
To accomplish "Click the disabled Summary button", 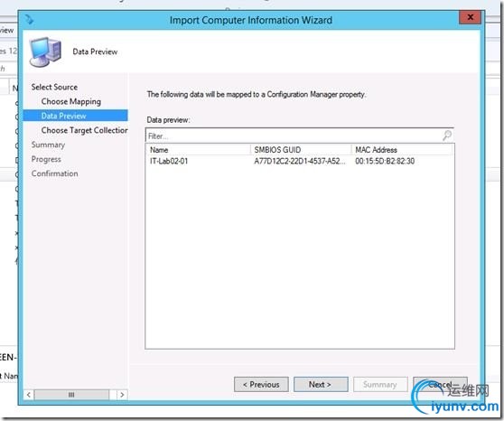I will (380, 384).
